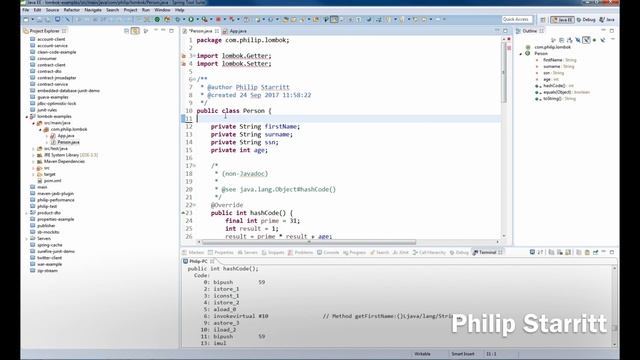Collapse the src/main/java folder
Viewport: 640px width, 360px height.
(33, 123)
